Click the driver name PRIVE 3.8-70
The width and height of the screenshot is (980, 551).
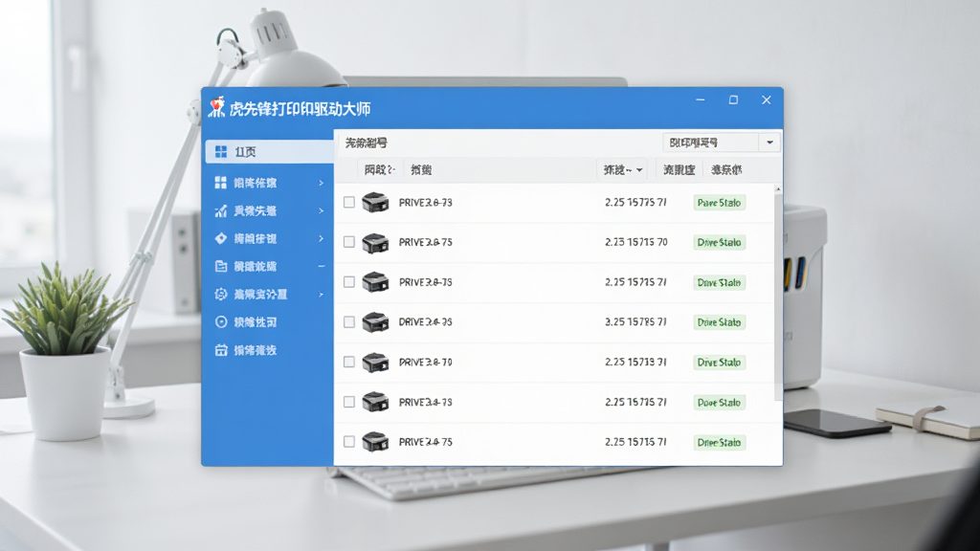point(426,362)
